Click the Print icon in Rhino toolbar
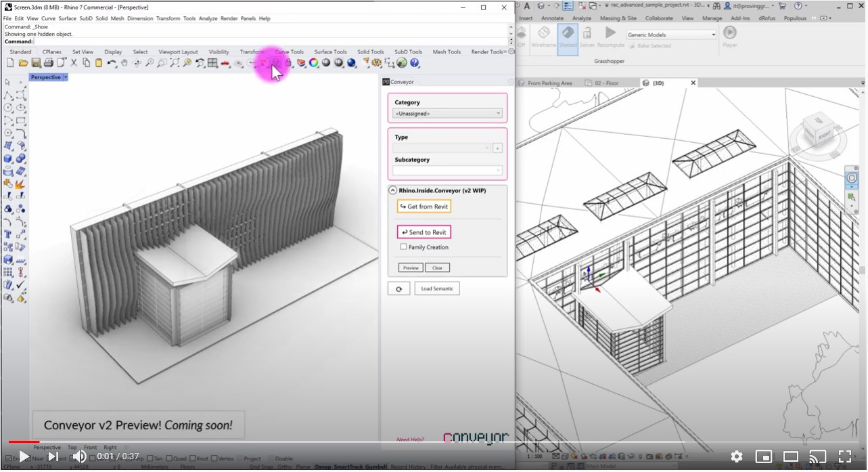The height and width of the screenshot is (472, 868). [x=49, y=63]
